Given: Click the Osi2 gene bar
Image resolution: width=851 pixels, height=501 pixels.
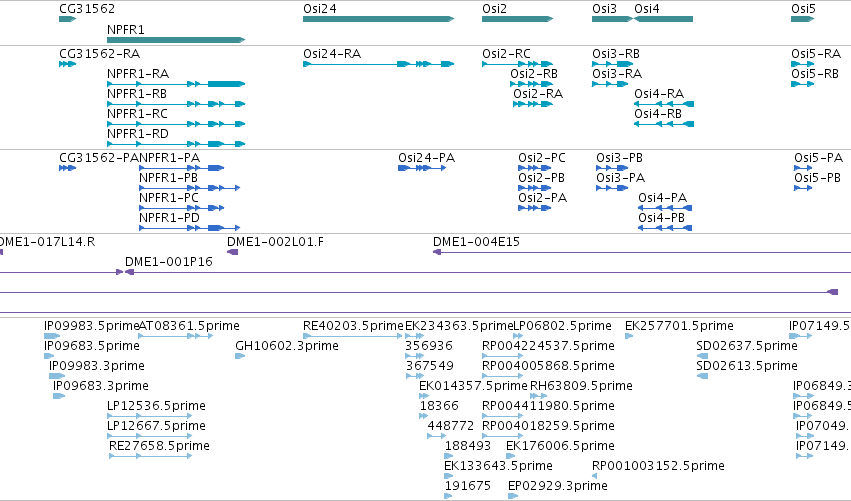Looking at the screenshot, I should 517,19.
